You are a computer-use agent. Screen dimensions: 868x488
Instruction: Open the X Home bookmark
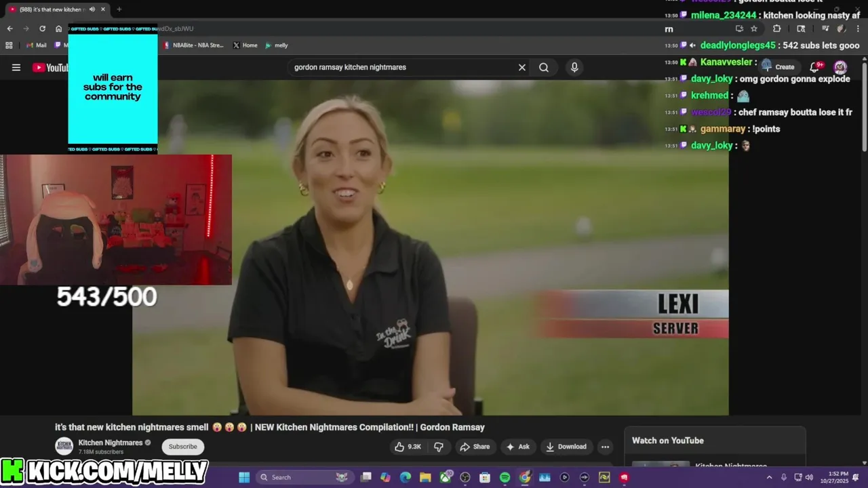click(x=245, y=45)
